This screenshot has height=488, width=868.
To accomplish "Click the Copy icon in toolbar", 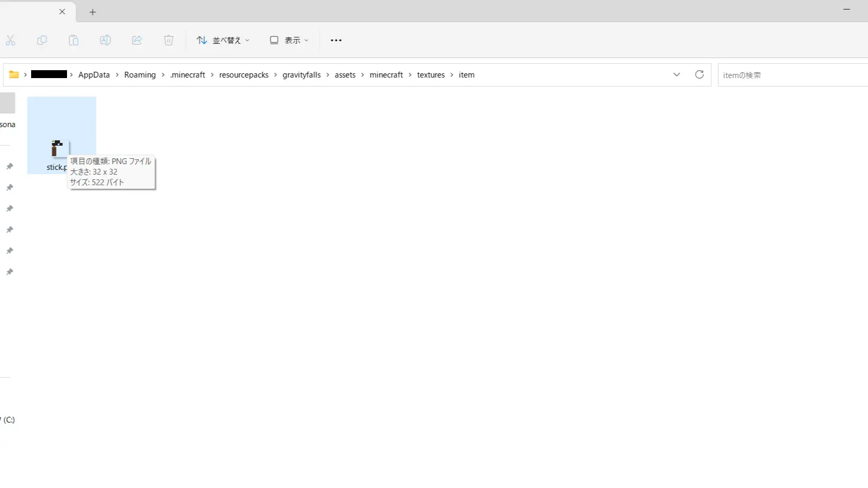I will 42,40.
